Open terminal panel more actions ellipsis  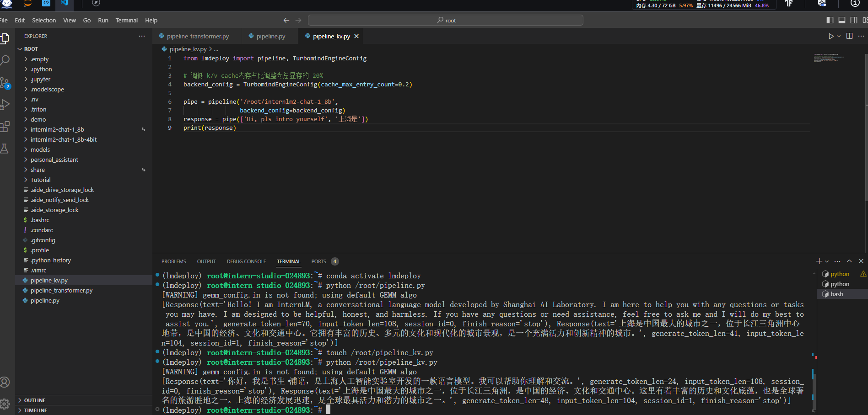pos(837,261)
